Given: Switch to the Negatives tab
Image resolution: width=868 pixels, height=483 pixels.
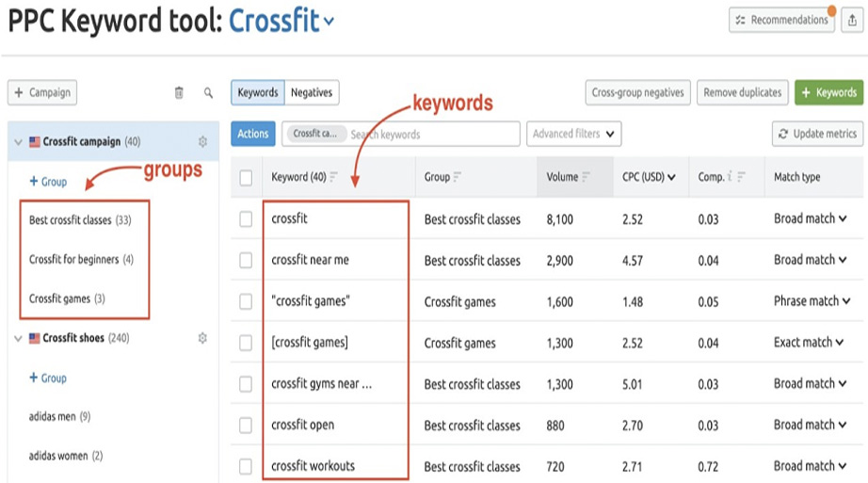Looking at the screenshot, I should [x=312, y=92].
